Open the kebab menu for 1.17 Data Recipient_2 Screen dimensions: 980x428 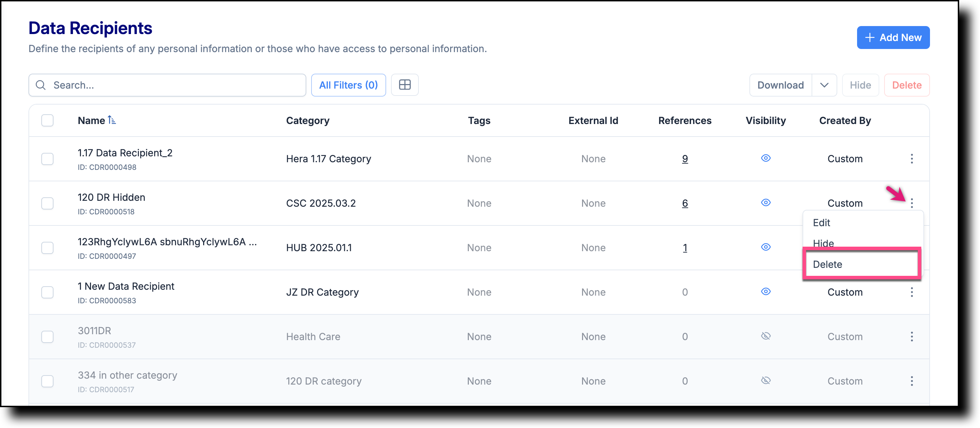912,159
